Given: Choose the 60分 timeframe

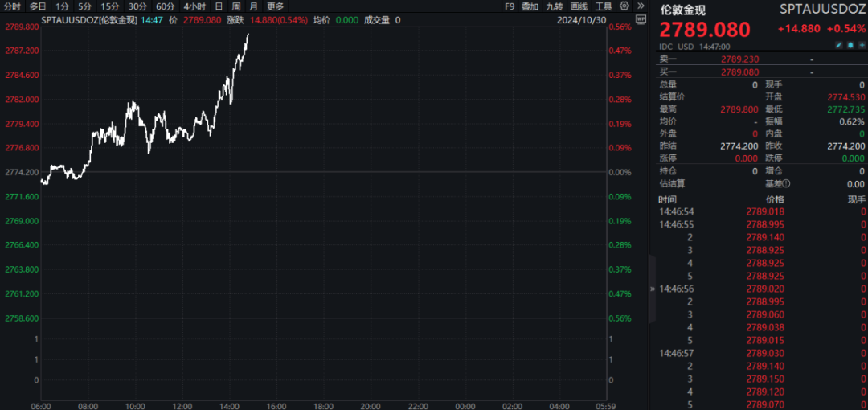Looking at the screenshot, I should [165, 6].
